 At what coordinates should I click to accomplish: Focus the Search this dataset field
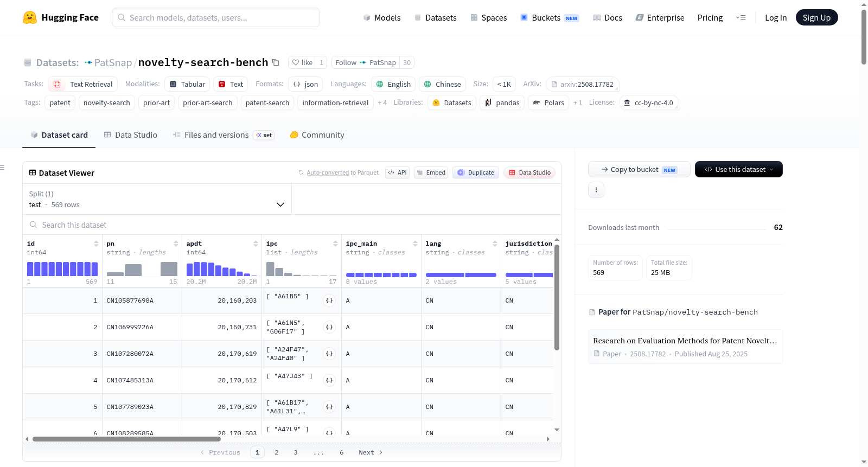click(292, 225)
